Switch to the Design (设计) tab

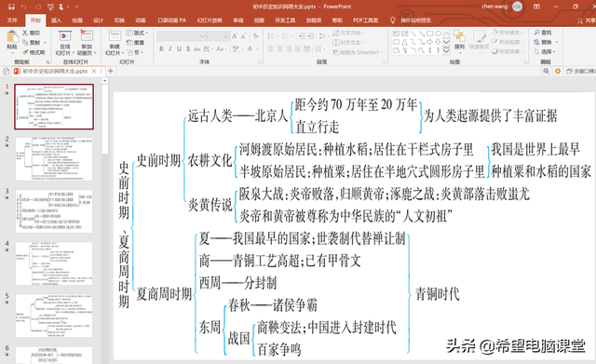99,20
